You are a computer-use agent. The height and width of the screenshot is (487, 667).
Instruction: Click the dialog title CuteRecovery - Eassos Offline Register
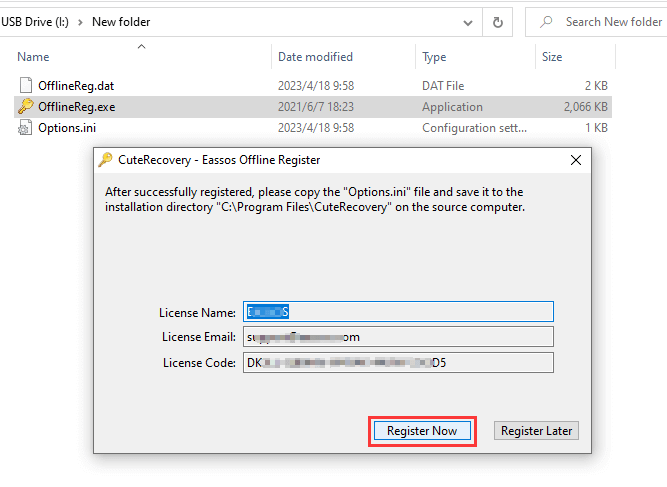point(219,160)
